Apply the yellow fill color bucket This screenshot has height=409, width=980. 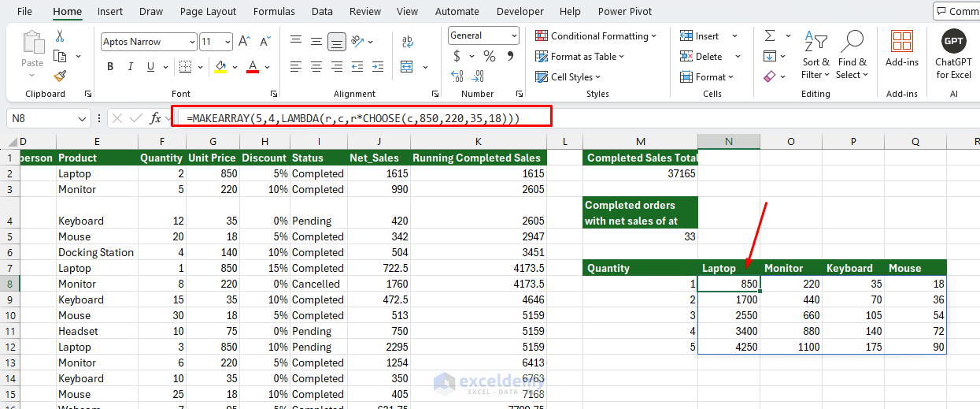[x=220, y=67]
